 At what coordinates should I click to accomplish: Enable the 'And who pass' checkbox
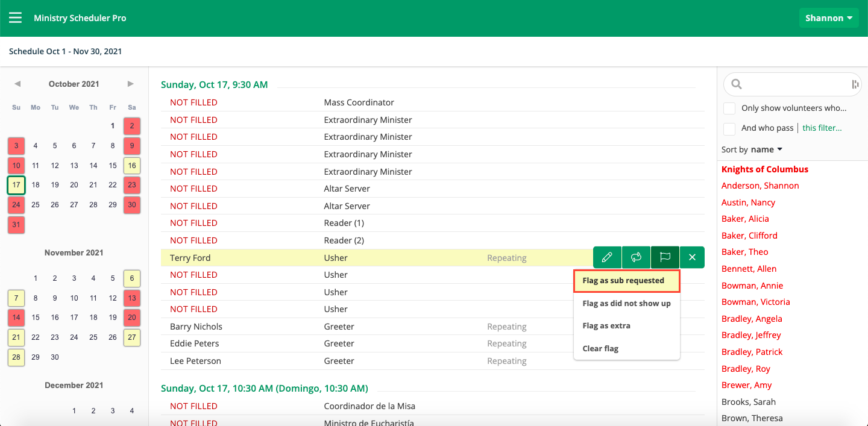pyautogui.click(x=729, y=128)
